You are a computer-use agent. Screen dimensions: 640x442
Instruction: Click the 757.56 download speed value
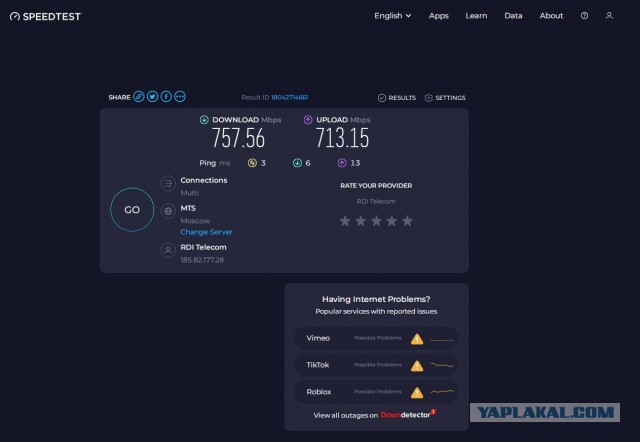pos(238,138)
